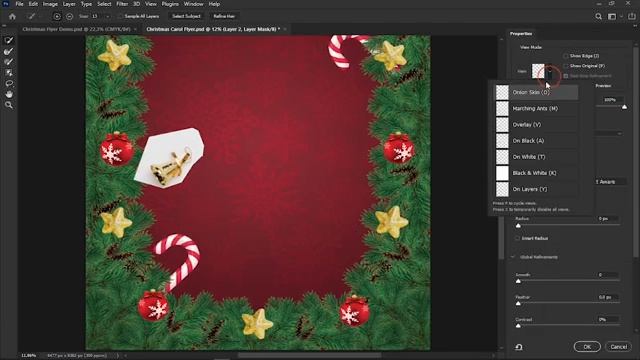
Task: Open the Help menu
Action: [214, 4]
